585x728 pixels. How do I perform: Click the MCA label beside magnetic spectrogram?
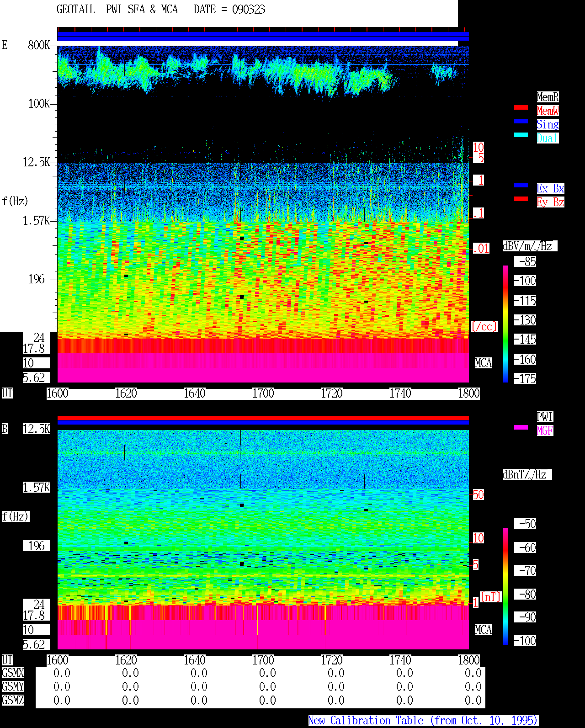click(x=484, y=630)
